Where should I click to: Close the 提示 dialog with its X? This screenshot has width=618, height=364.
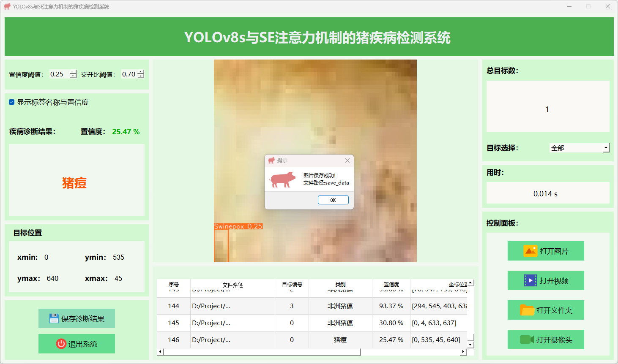tap(347, 160)
